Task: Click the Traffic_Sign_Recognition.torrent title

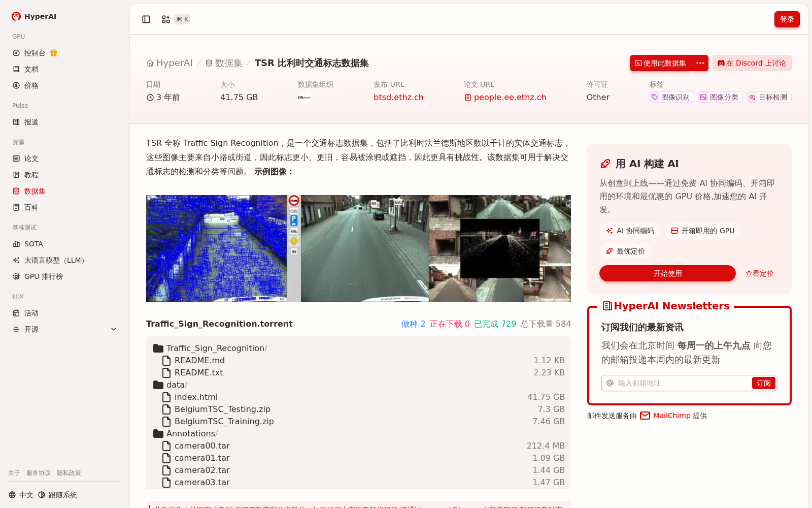Action: point(219,324)
